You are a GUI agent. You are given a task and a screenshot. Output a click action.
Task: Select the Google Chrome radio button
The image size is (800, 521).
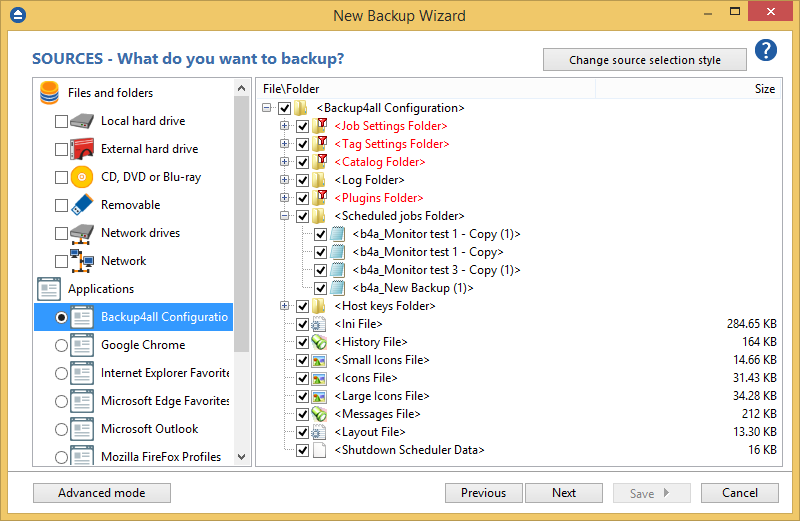point(61,345)
